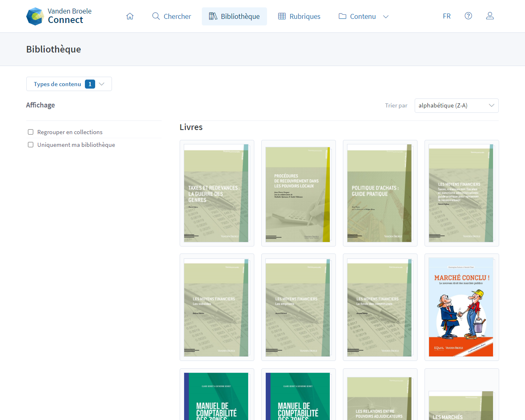Viewport: 525px width, 420px height.
Task: Click the home icon in navigation bar
Action: click(130, 16)
